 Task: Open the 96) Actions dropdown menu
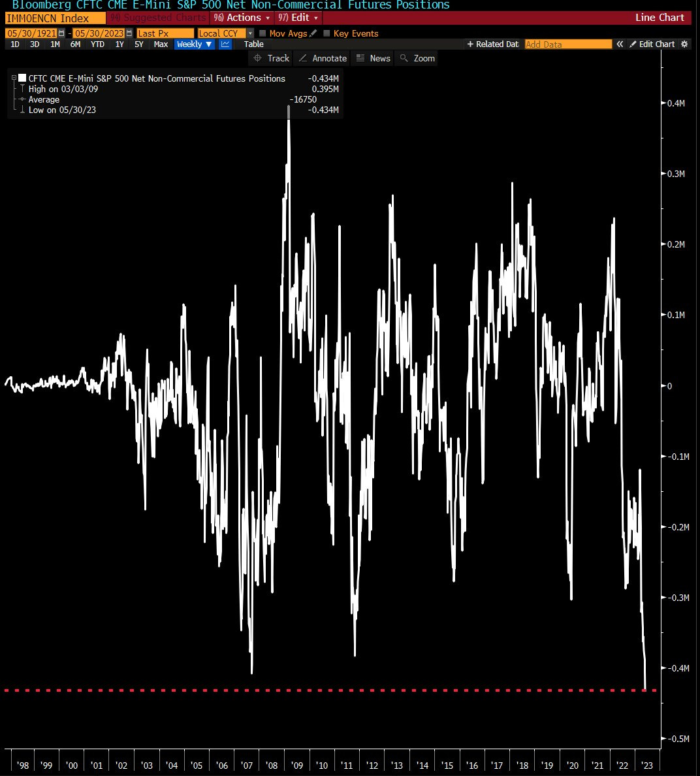242,18
